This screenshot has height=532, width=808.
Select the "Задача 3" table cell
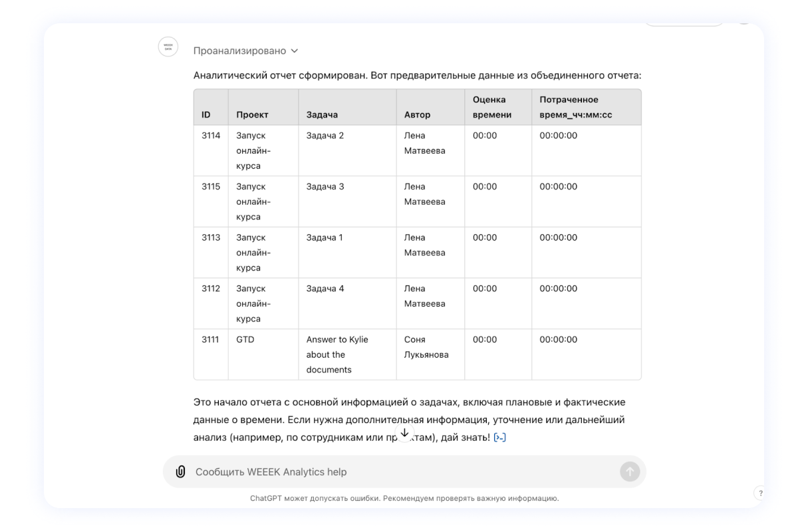(325, 187)
